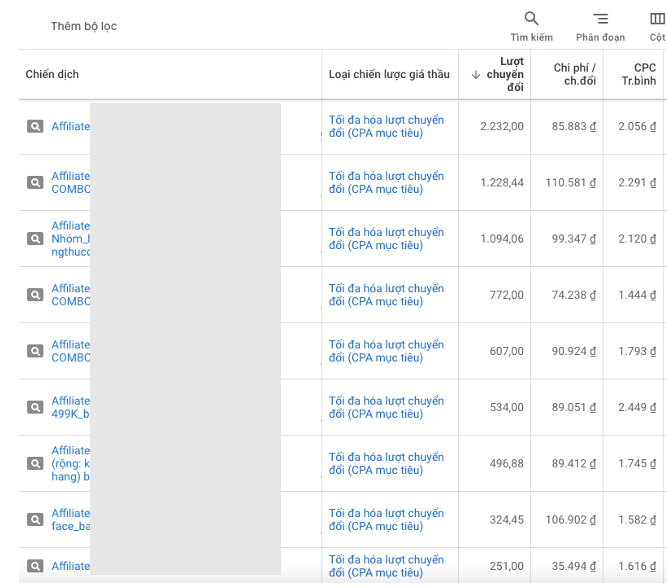Screen dimensions: 667x588
Task: Select cost per conversion 110.581 ₫
Action: coord(571,183)
